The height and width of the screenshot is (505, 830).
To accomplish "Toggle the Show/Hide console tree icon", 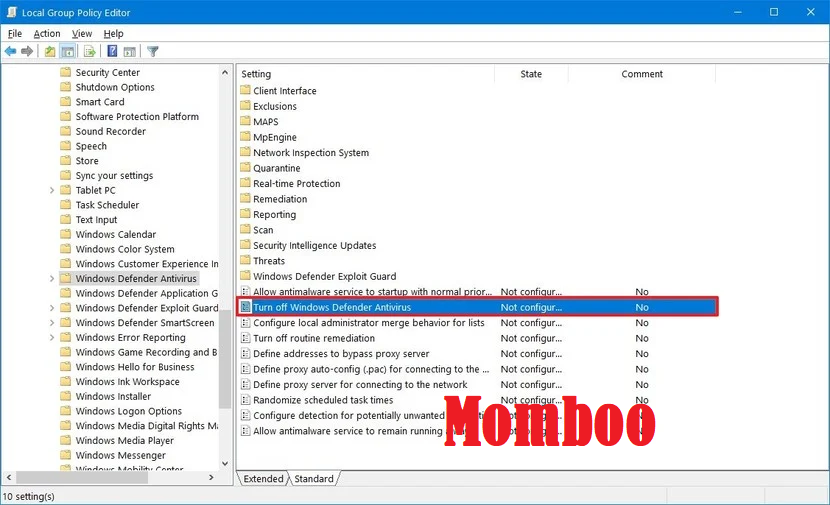I will coord(68,51).
